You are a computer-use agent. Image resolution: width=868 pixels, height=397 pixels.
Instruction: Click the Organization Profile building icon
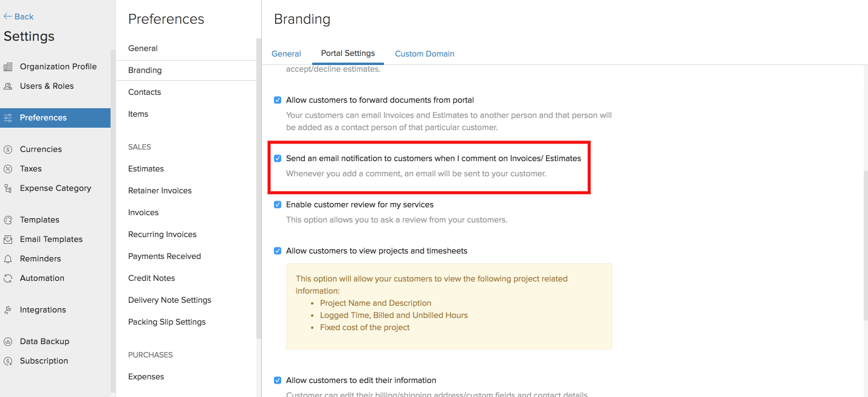tap(8, 67)
